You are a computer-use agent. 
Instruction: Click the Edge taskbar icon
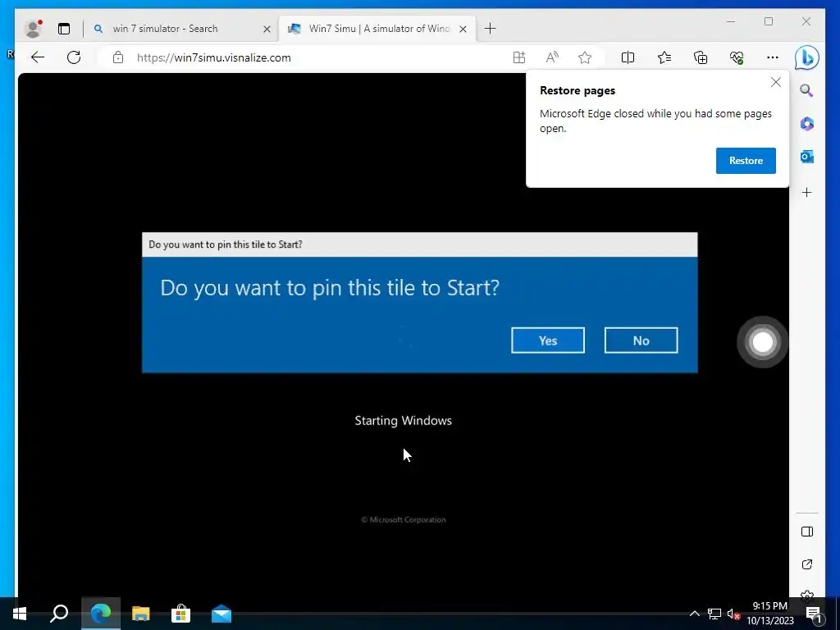101,614
